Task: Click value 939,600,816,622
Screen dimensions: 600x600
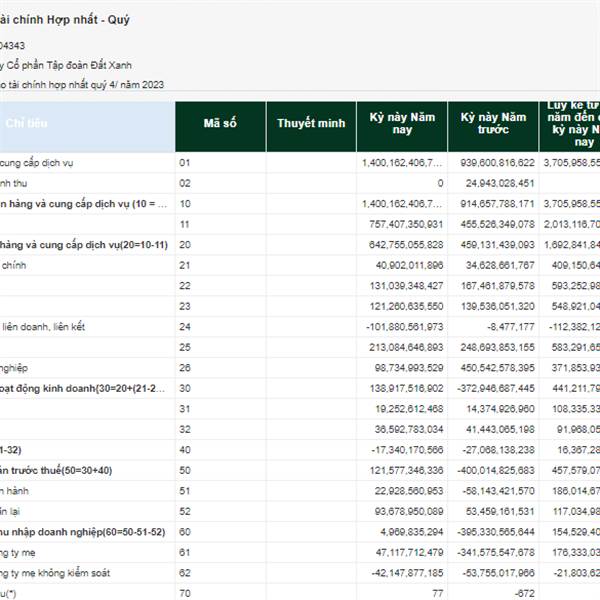Action: click(x=497, y=163)
